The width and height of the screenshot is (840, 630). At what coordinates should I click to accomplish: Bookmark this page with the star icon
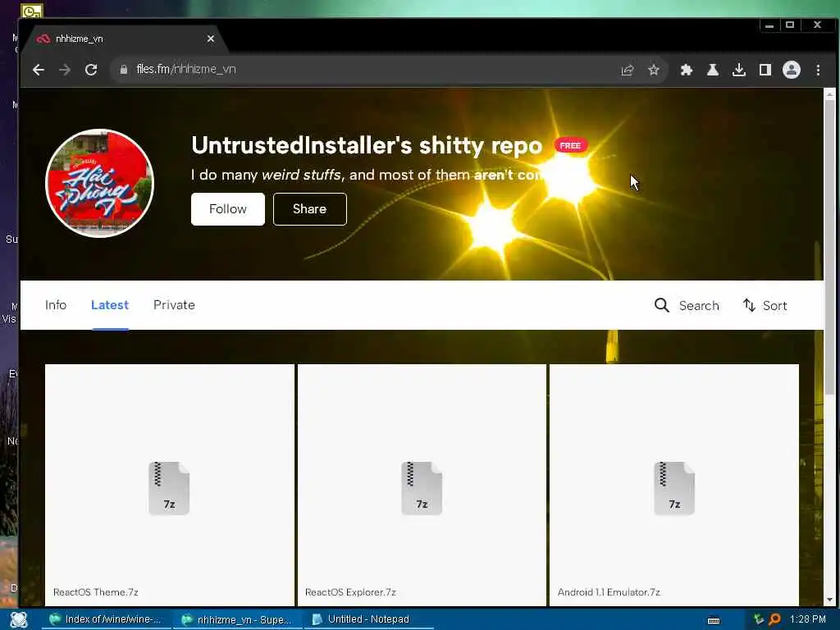(x=654, y=70)
